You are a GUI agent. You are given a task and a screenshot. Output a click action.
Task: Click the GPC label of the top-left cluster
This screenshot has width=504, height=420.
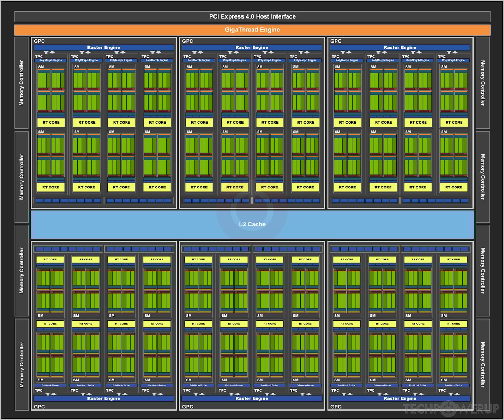(x=39, y=41)
